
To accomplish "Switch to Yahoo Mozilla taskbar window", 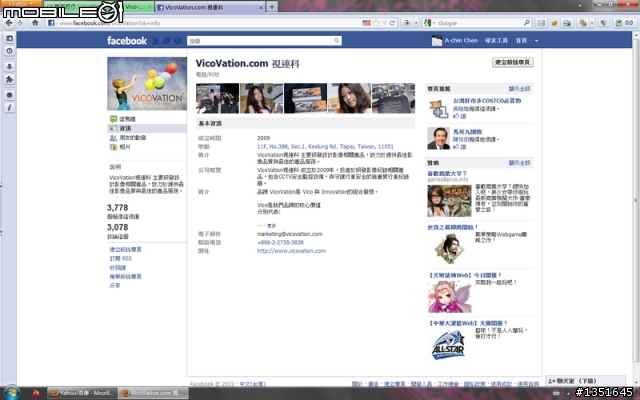I will point(82,393).
